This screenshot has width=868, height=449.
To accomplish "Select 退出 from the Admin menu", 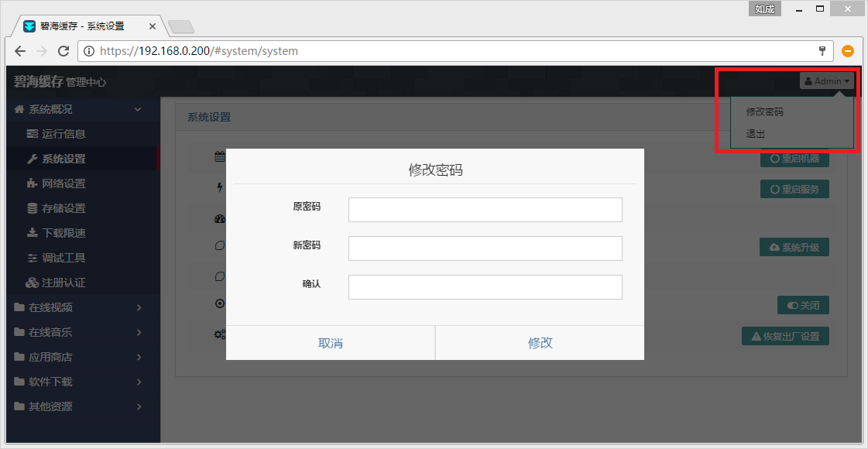I will point(756,134).
